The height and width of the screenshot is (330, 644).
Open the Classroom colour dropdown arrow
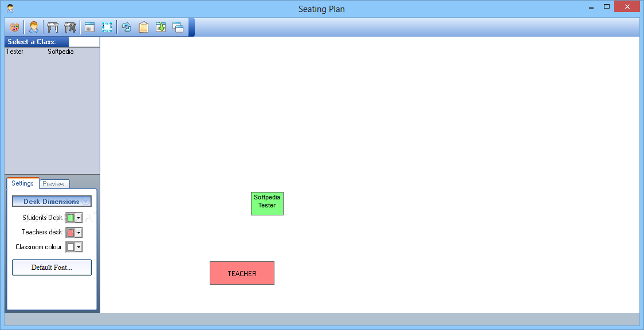(x=78, y=247)
